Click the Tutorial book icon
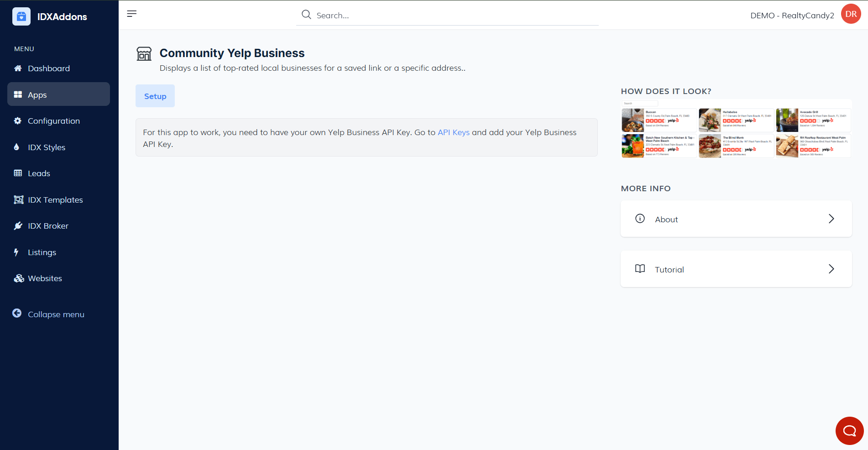Viewport: 868px width, 450px height. 640,269
